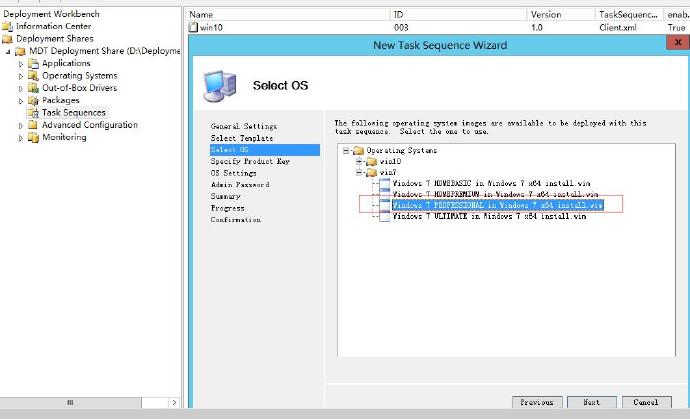The image size is (690, 419).
Task: Click the Next button
Action: coord(591,402)
